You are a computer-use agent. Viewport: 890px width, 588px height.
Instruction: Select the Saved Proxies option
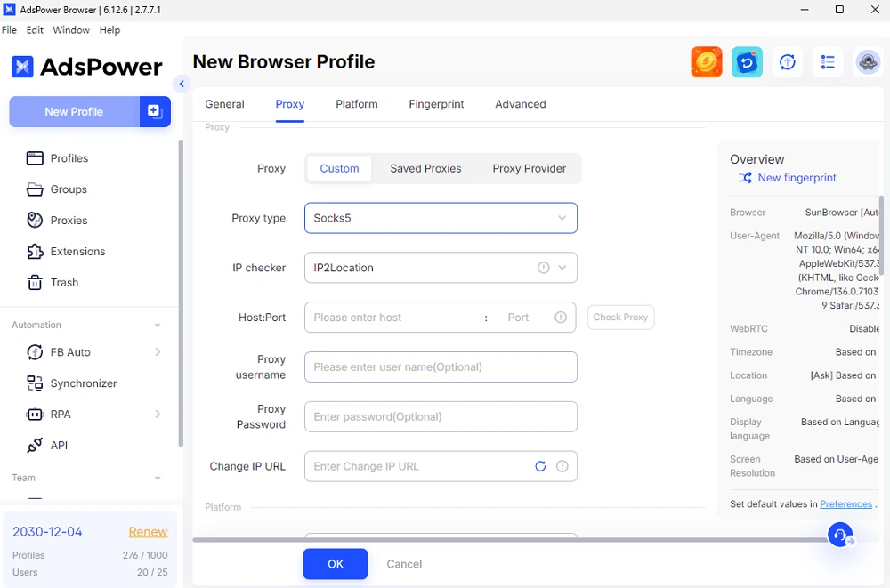click(425, 168)
